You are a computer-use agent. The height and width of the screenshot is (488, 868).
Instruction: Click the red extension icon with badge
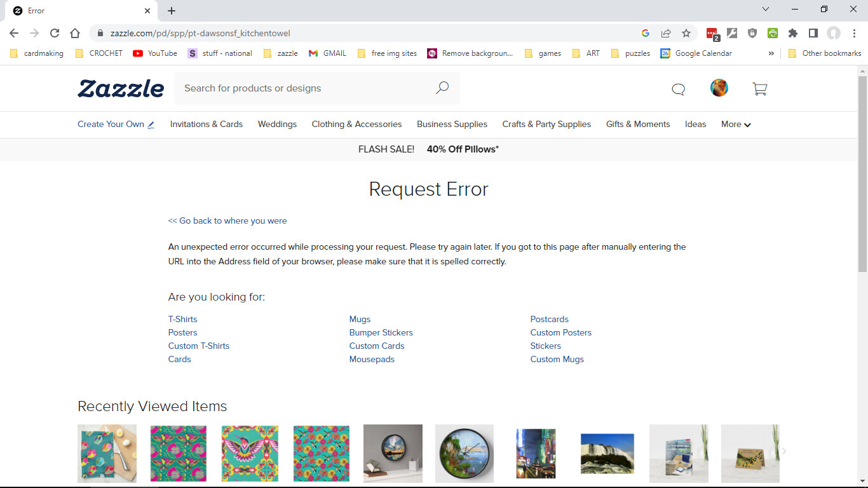tap(712, 34)
